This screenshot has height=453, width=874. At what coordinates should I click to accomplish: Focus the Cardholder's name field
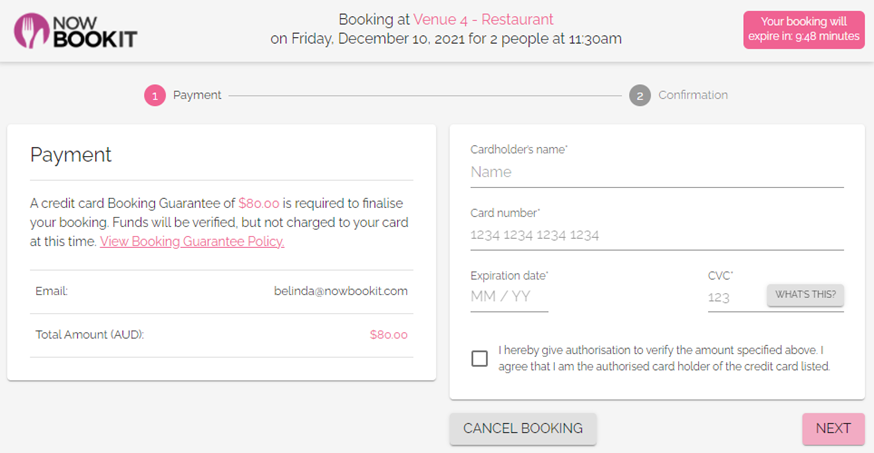pos(656,172)
